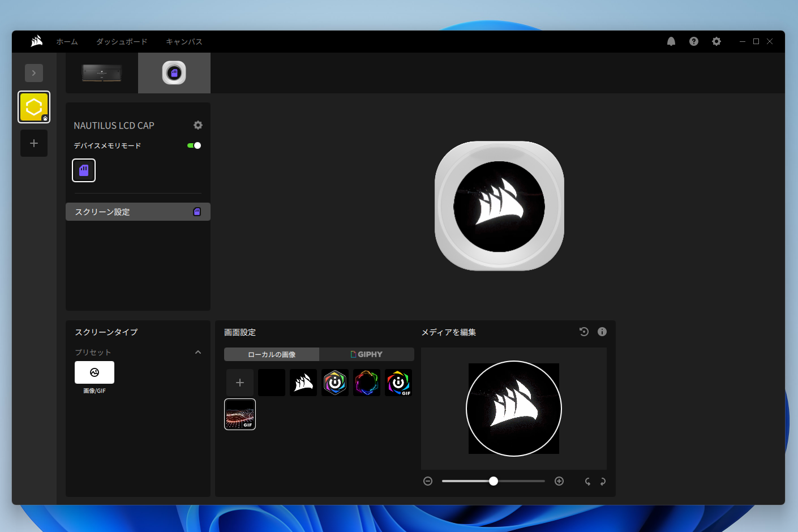Expand the sidebar with the arrow button
This screenshot has width=798, height=532.
[34, 73]
